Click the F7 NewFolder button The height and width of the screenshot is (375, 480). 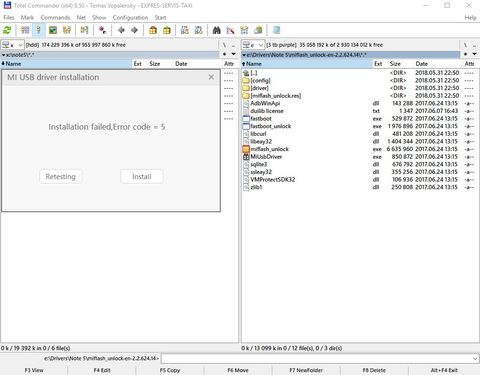(x=306, y=370)
